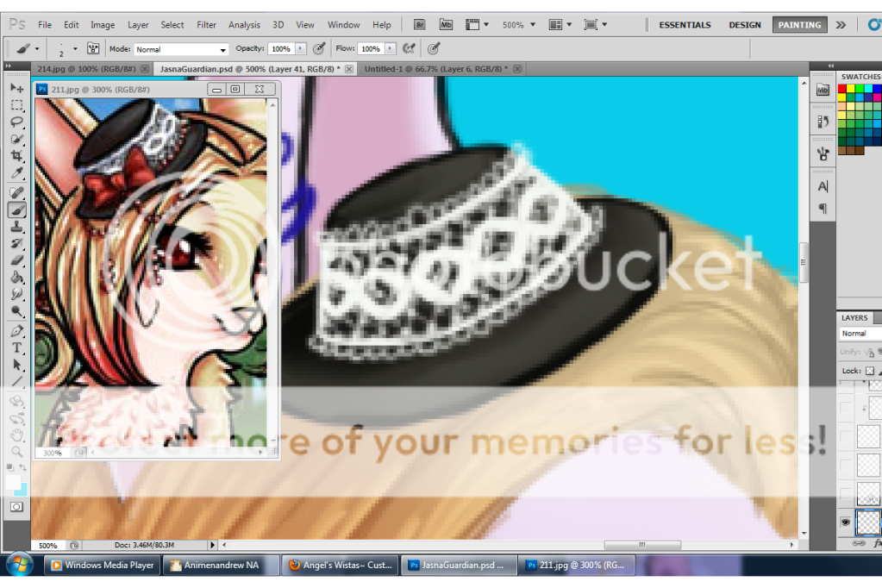Toggle the airbrush option next to Flow
This screenshot has height=588, width=882.
(x=410, y=49)
